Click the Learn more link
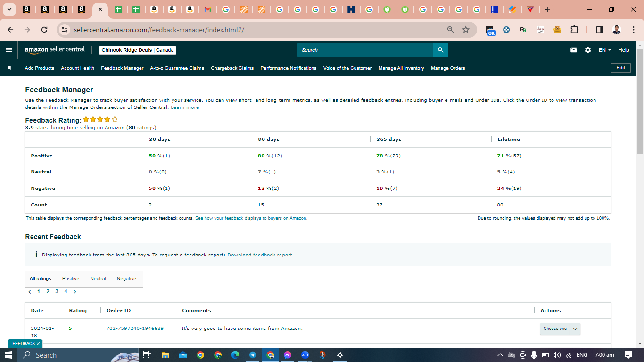This screenshot has width=644, height=362. pos(185,107)
